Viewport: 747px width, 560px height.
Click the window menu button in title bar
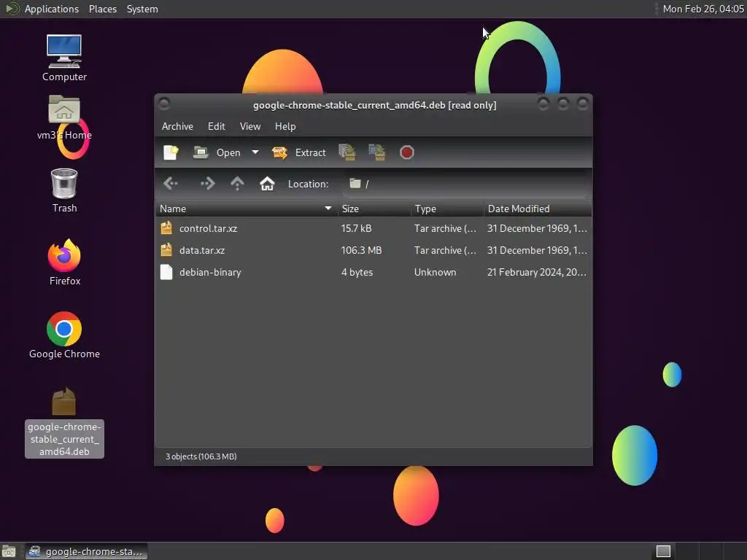pyautogui.click(x=164, y=104)
